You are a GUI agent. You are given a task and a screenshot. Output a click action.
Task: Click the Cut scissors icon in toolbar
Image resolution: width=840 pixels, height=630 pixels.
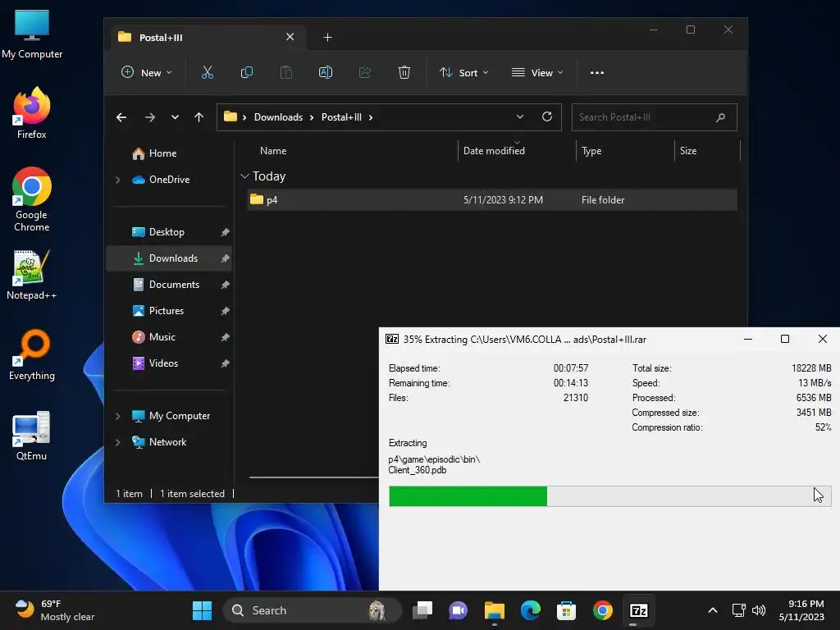point(208,73)
